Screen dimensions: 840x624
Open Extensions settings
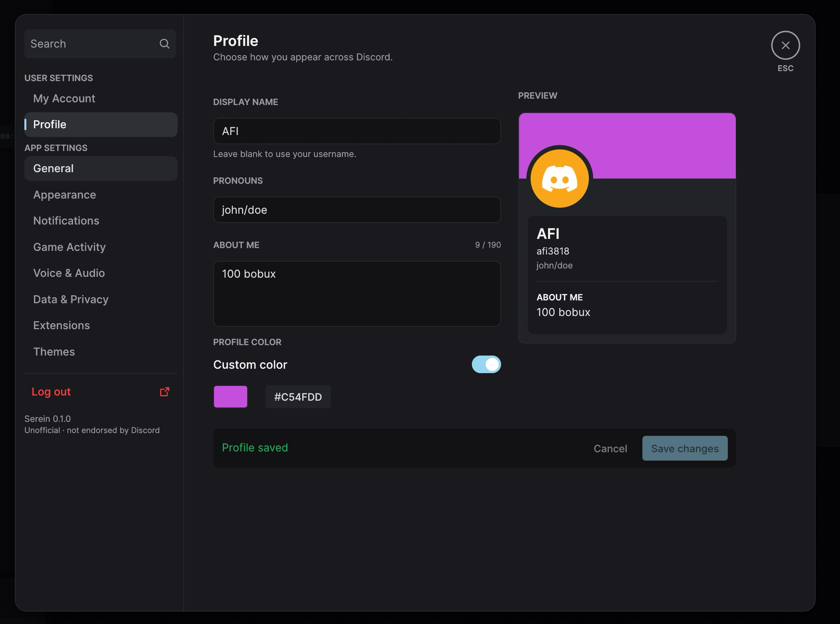pyautogui.click(x=101, y=326)
